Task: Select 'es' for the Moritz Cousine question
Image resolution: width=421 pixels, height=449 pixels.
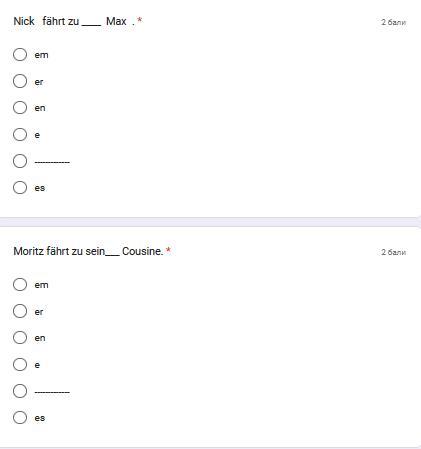Action: tap(20, 417)
